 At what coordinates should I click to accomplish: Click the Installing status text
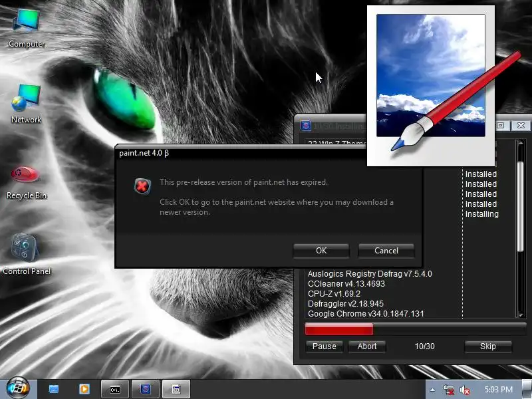coord(481,214)
